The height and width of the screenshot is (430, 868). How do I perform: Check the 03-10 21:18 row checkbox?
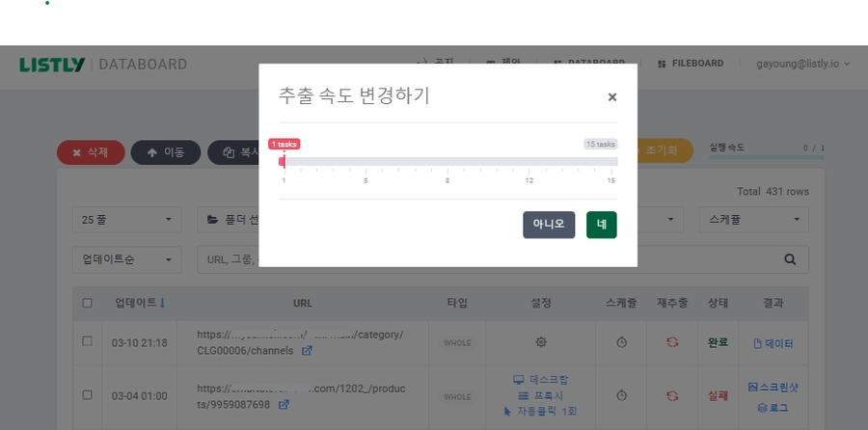(87, 341)
